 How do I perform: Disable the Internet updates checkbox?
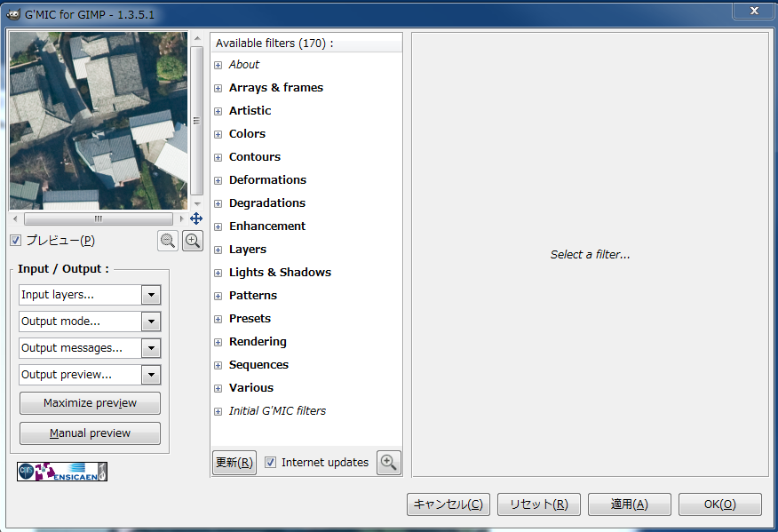pos(270,463)
